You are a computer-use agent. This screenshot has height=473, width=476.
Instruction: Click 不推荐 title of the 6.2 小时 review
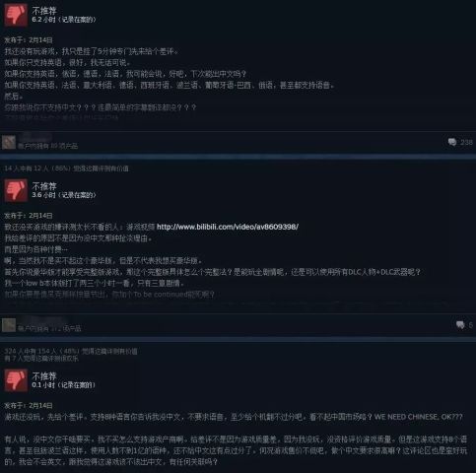tap(44, 11)
